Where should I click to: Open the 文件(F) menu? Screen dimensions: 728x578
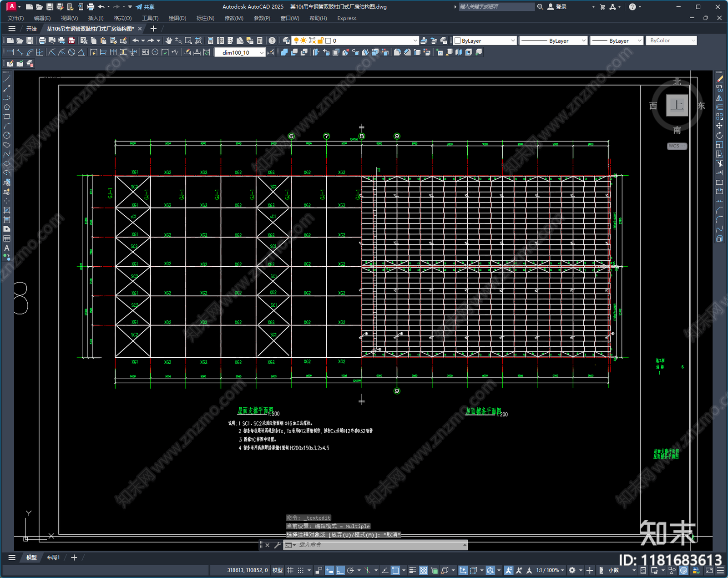click(15, 18)
